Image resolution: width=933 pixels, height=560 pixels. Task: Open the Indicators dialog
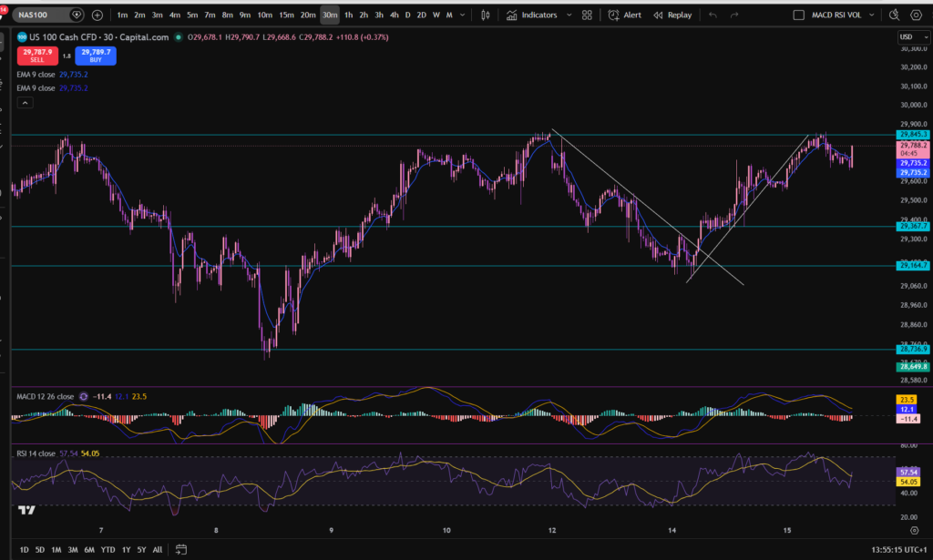532,15
